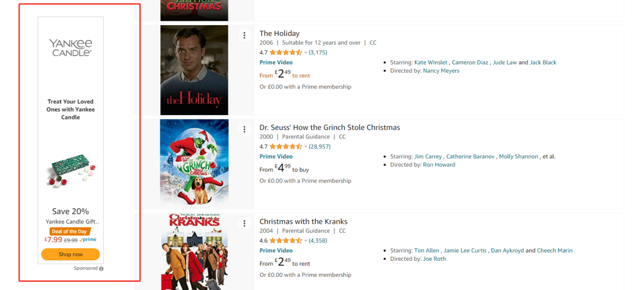Open director Ron Howard's link

coord(439,165)
